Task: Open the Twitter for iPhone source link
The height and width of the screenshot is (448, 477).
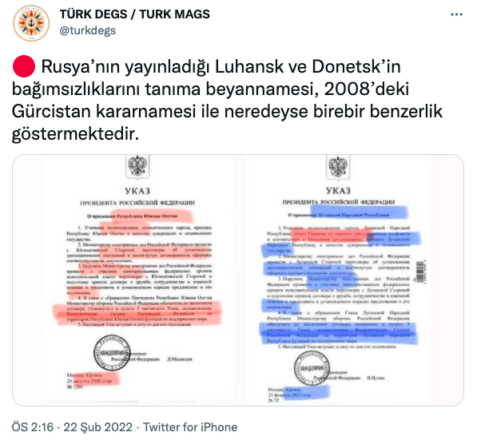Action: (190, 427)
